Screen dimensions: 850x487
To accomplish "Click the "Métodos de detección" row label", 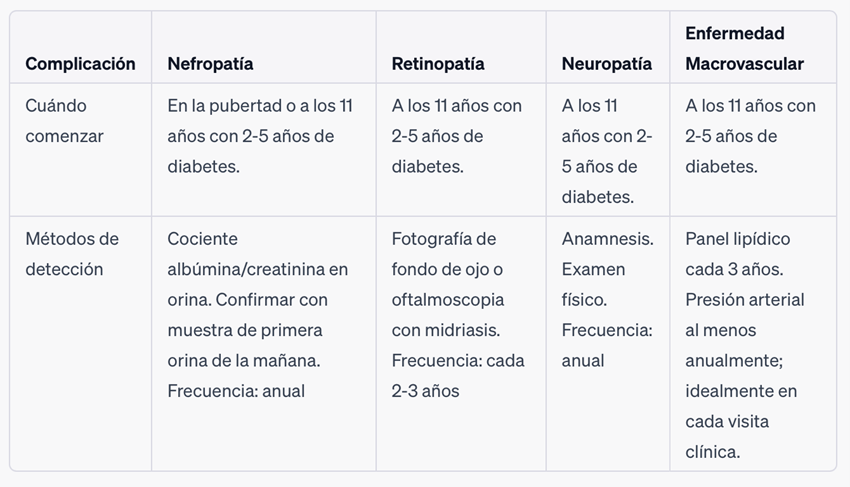I will (72, 254).
